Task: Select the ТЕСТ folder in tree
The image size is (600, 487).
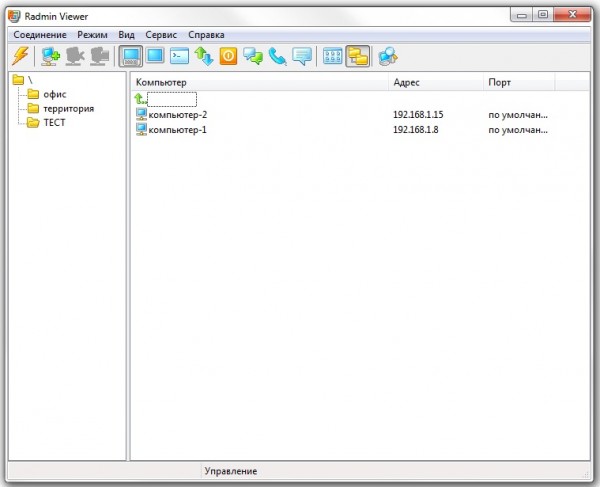Action: (x=46, y=122)
